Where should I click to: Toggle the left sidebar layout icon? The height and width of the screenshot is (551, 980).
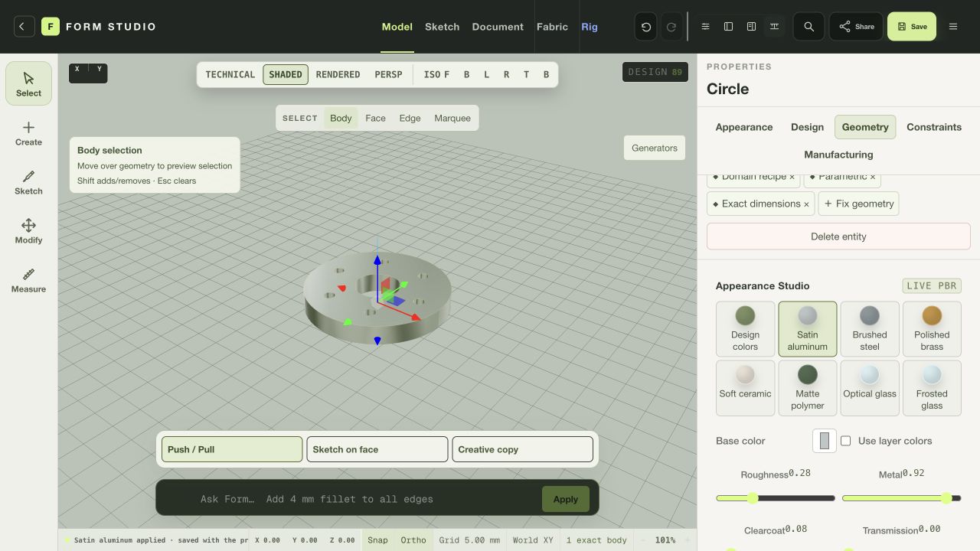(x=729, y=27)
